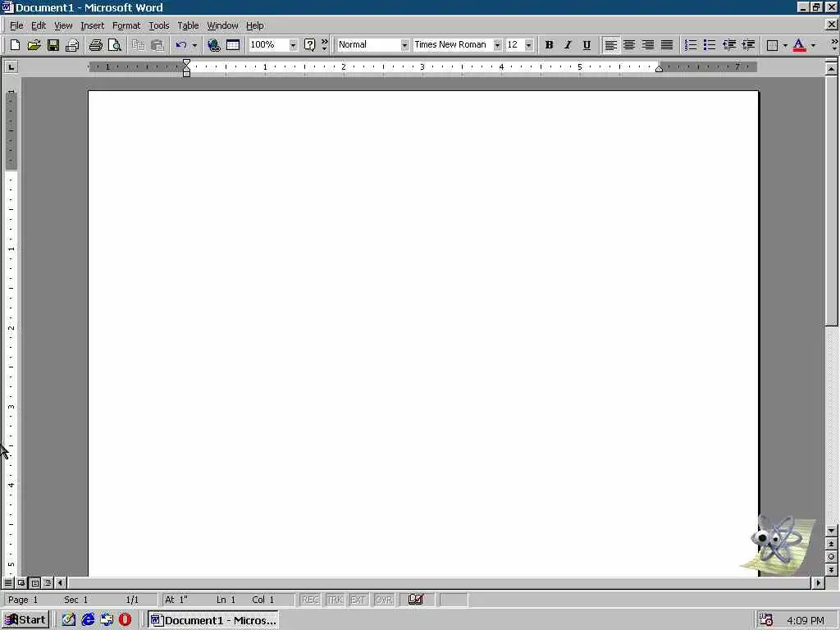
Task: Click the Copy icon
Action: tap(138, 45)
